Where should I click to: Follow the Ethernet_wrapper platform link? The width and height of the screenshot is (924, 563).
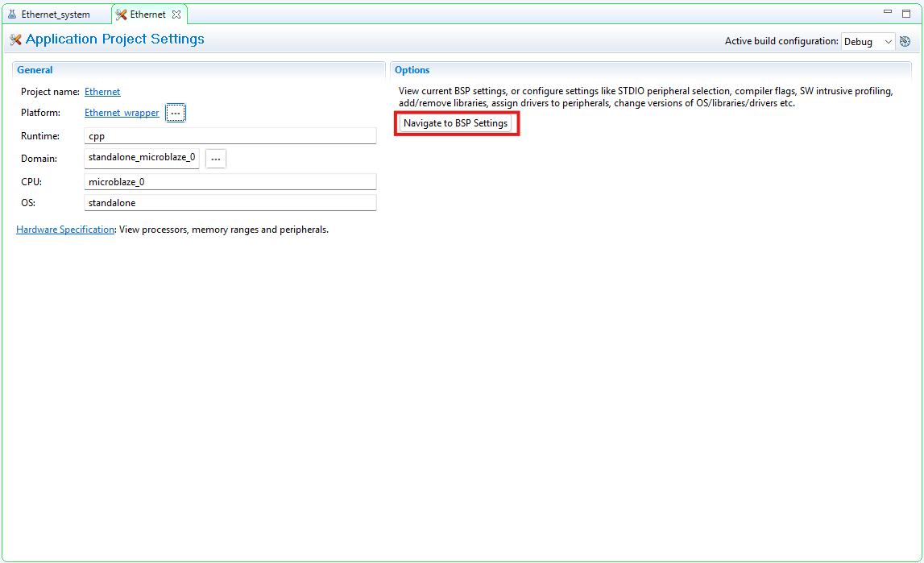click(122, 113)
